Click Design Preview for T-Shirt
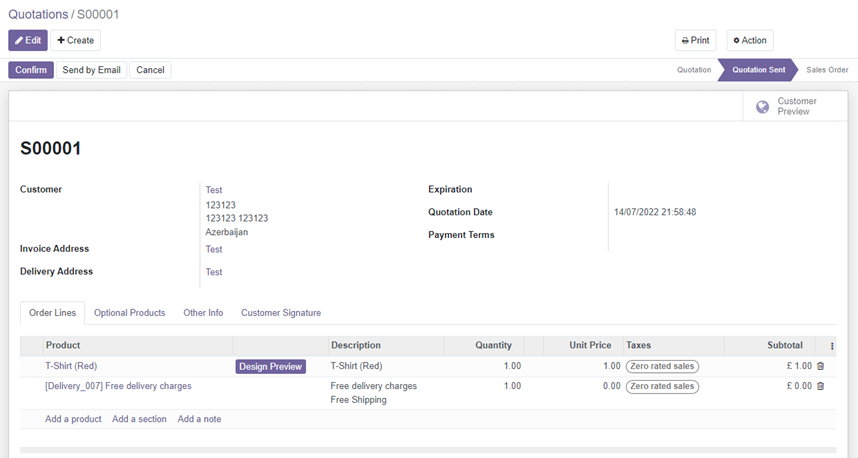This screenshot has height=458, width=858. (x=270, y=367)
